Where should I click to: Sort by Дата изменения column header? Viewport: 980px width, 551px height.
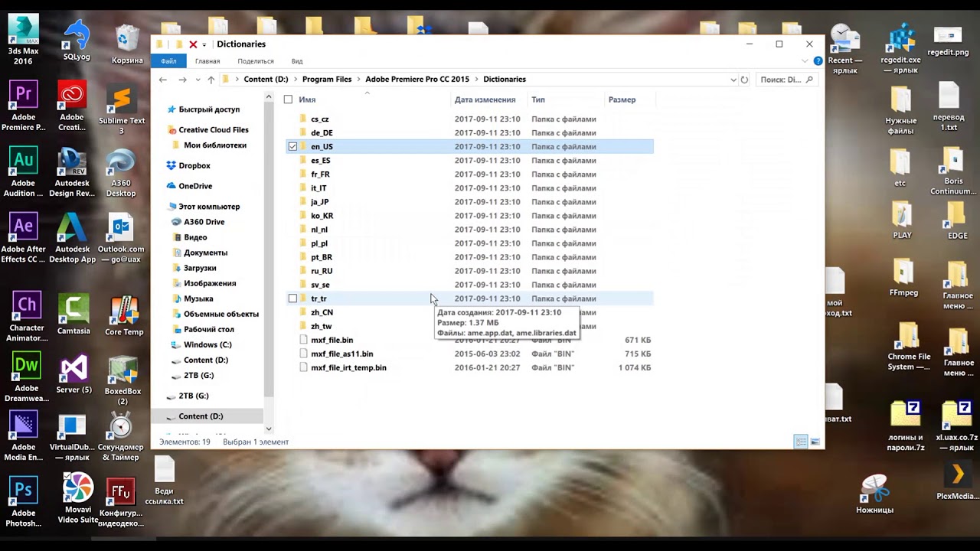[x=485, y=99]
